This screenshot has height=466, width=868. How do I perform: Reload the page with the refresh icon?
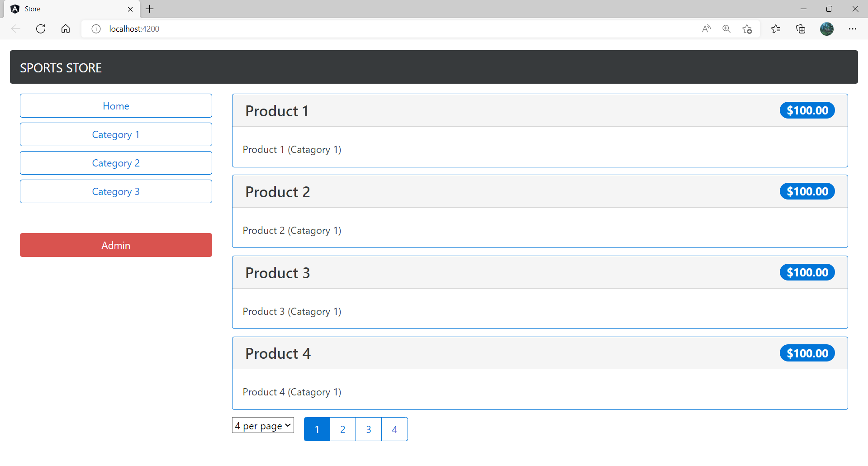41,29
